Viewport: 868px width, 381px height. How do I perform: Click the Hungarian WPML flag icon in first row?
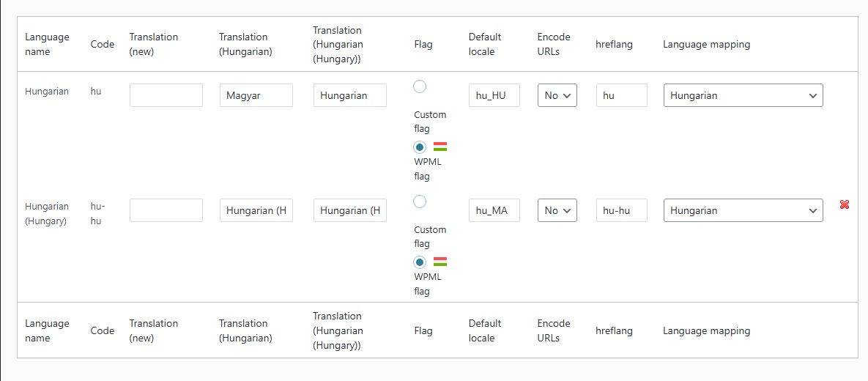pyautogui.click(x=440, y=147)
